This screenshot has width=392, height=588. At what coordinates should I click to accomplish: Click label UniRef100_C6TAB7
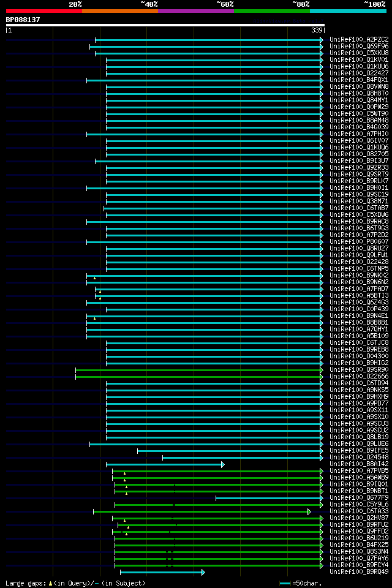[359, 208]
